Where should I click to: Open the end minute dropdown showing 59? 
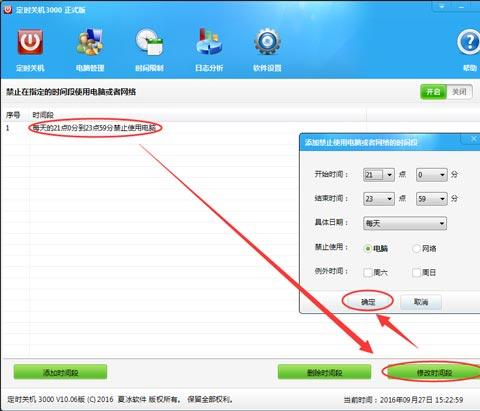click(432, 199)
